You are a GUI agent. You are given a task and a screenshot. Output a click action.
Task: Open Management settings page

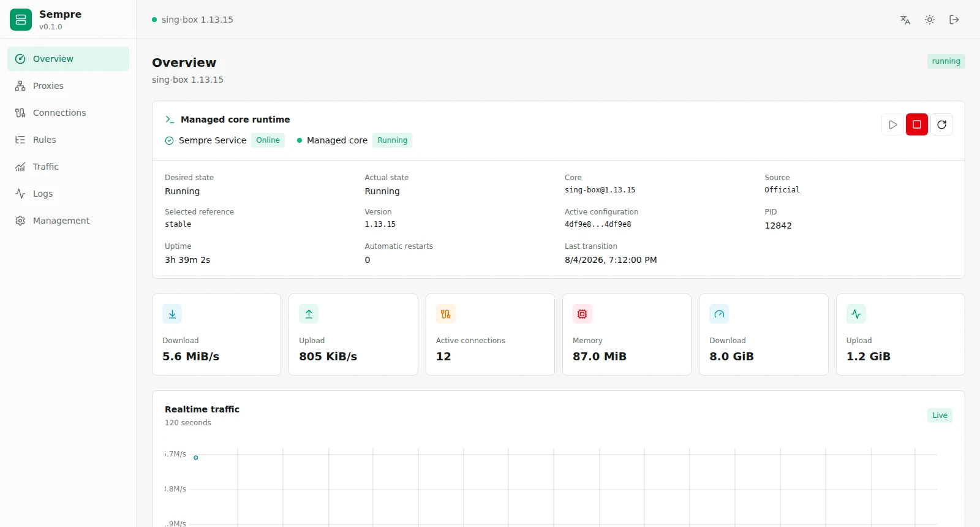click(x=68, y=221)
